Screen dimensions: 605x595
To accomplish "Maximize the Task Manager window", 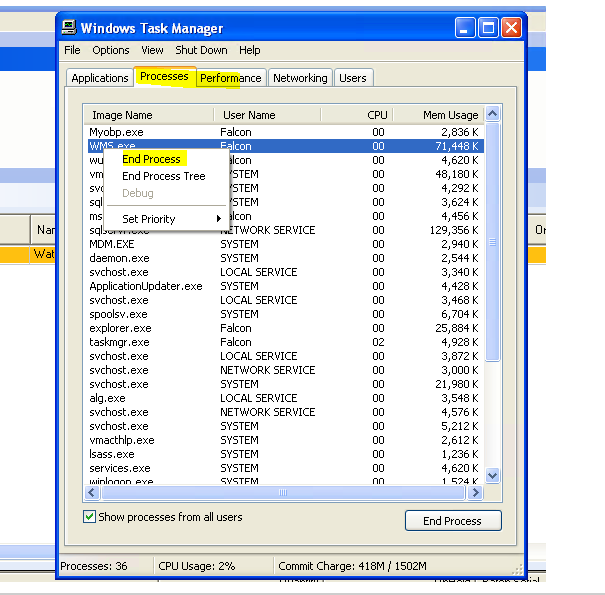I will (x=488, y=28).
